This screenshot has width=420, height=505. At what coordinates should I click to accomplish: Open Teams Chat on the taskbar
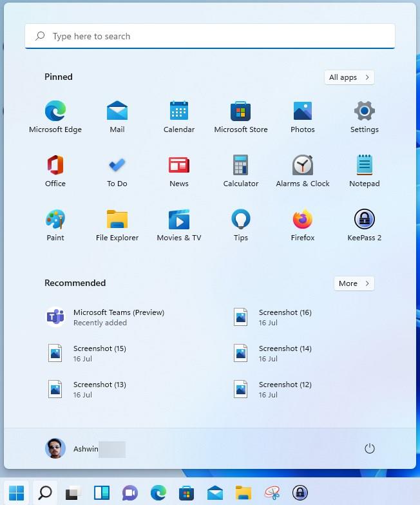tap(130, 492)
